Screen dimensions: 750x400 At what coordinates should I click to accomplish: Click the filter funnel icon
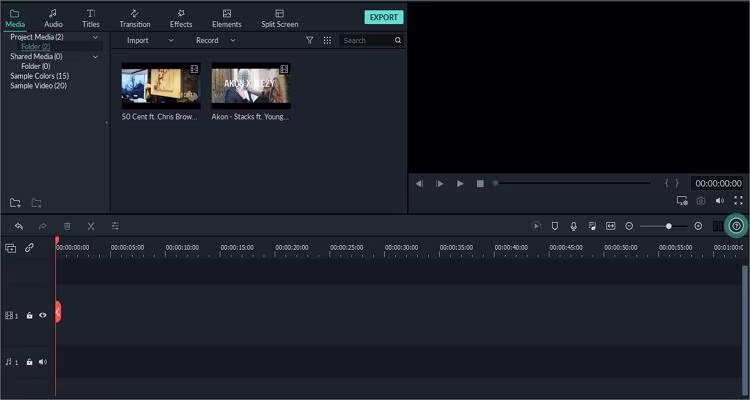point(309,41)
